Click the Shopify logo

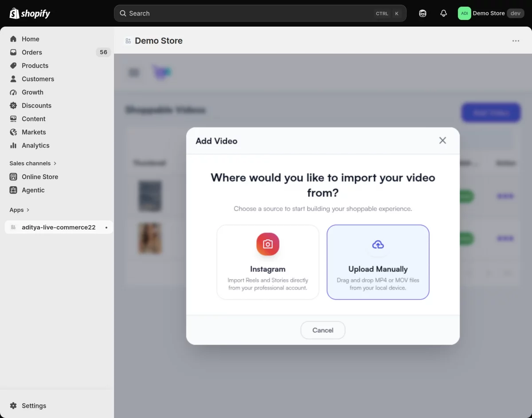[30, 13]
